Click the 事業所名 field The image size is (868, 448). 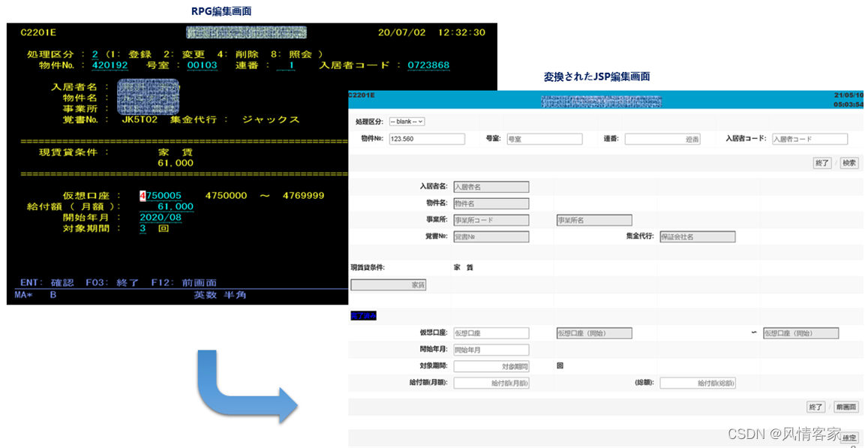click(594, 221)
